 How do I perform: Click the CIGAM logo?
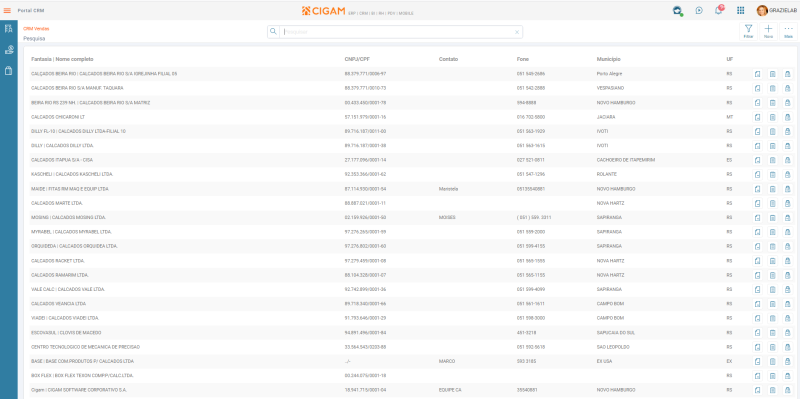pos(323,11)
